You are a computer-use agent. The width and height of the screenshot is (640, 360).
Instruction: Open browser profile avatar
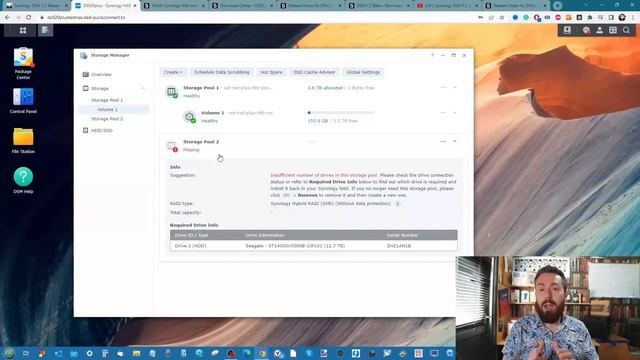click(x=622, y=18)
